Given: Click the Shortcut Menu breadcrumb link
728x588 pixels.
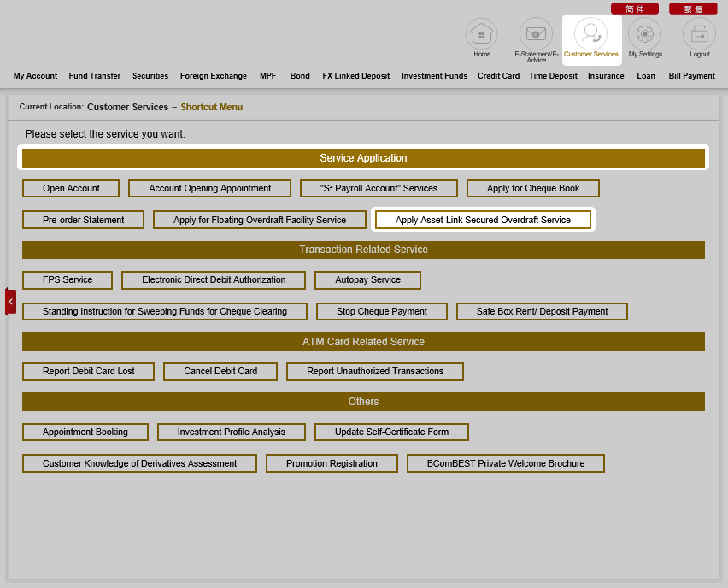Looking at the screenshot, I should 211,108.
